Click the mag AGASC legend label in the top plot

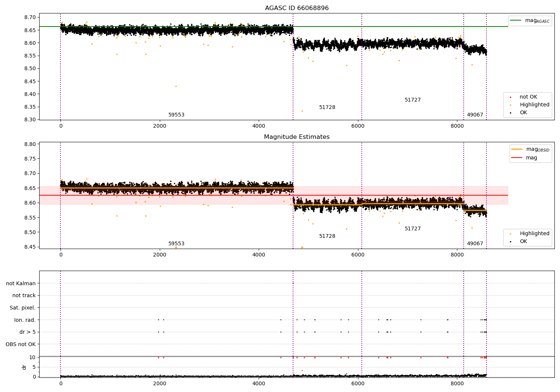(537, 21)
